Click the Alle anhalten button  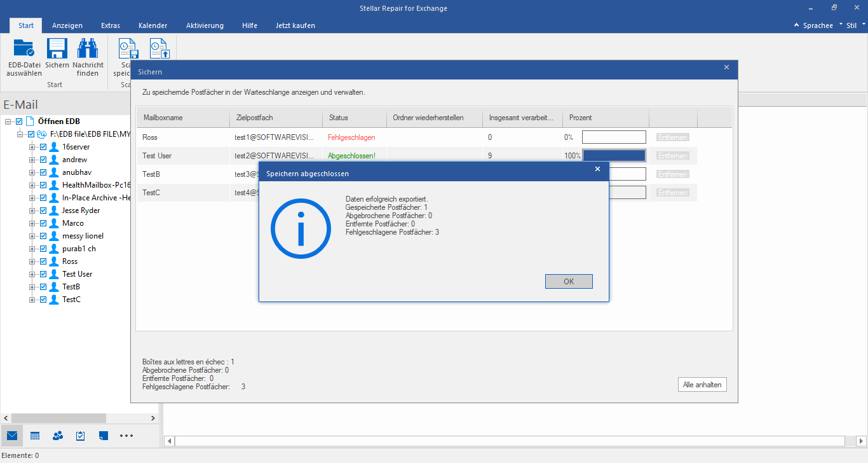click(702, 385)
